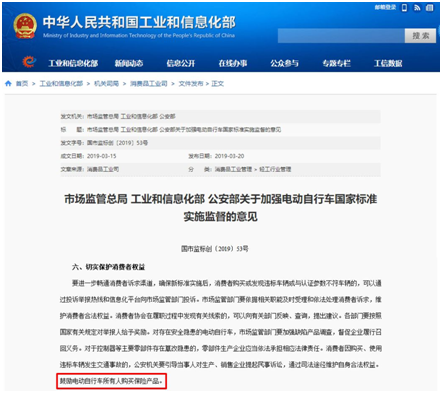Click the 标题 row in metadata table

(x=220, y=130)
